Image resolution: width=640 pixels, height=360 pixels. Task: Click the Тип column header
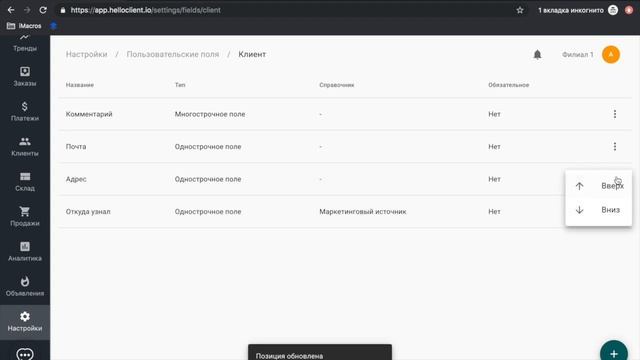point(180,85)
